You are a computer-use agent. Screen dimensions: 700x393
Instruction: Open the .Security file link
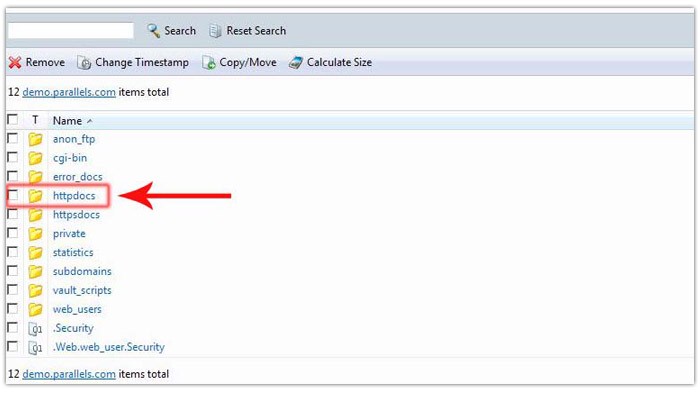(x=73, y=328)
